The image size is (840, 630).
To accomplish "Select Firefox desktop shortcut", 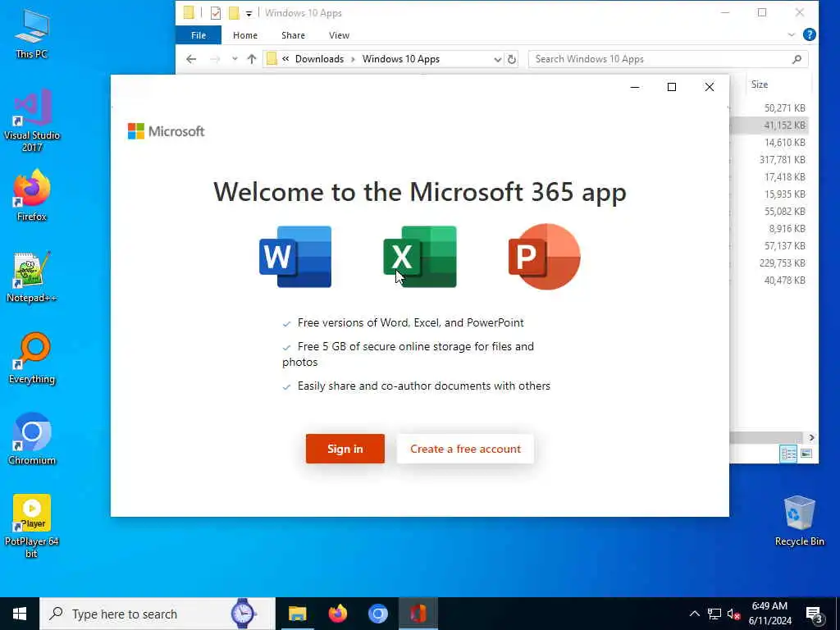I will point(32,195).
